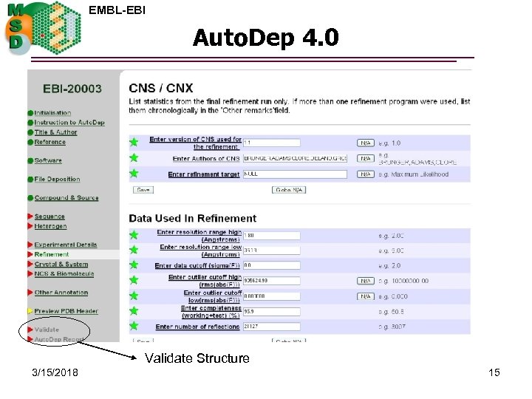Click N/A button for outlier cutoff low
This screenshot has height=399, width=532.
[x=366, y=296]
